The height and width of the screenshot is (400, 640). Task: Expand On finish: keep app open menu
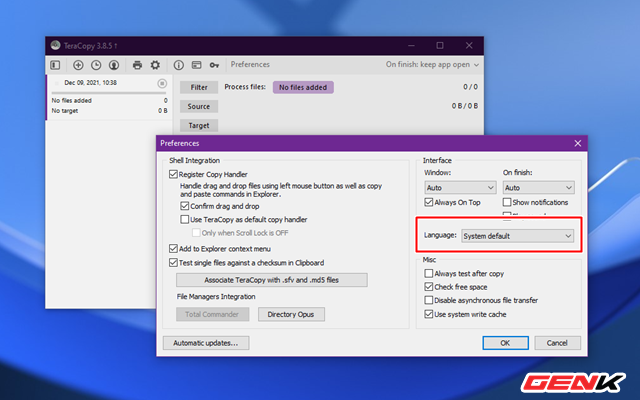[x=432, y=64]
